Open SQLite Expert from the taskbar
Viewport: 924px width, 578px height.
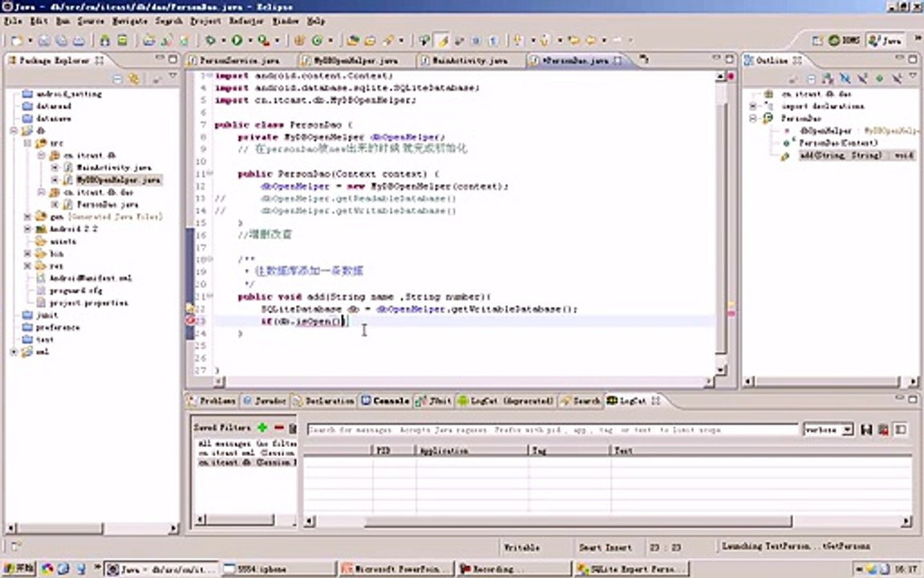coord(631,569)
